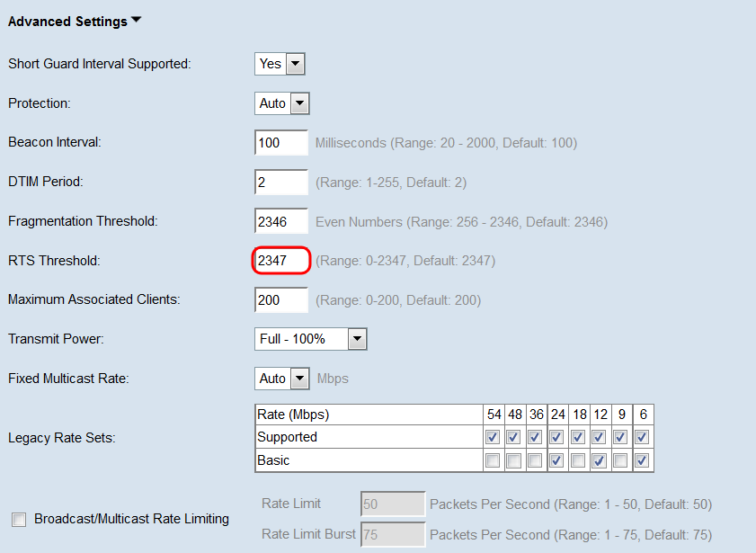The width and height of the screenshot is (756, 553).
Task: Toggle Supported rate for 48 Mbps
Action: pos(514,438)
